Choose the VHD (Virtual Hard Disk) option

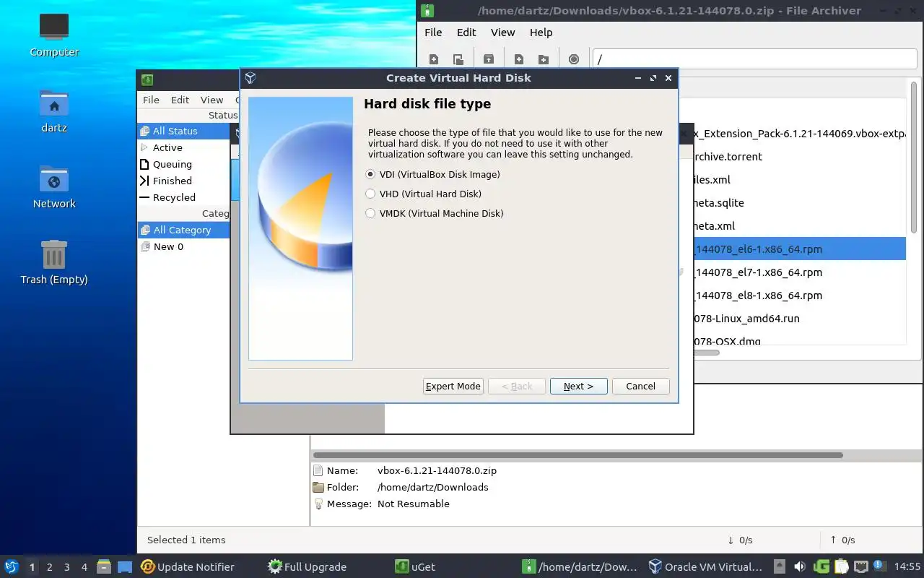pos(423,194)
